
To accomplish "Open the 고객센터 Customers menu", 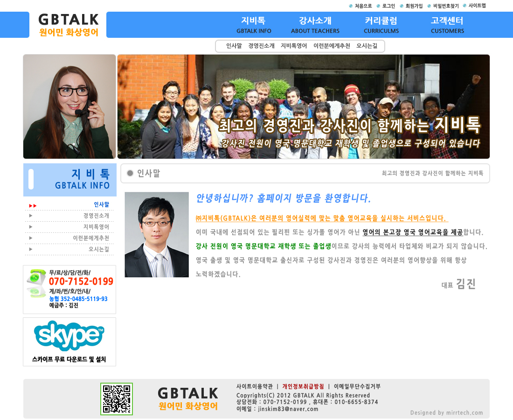I will point(447,25).
